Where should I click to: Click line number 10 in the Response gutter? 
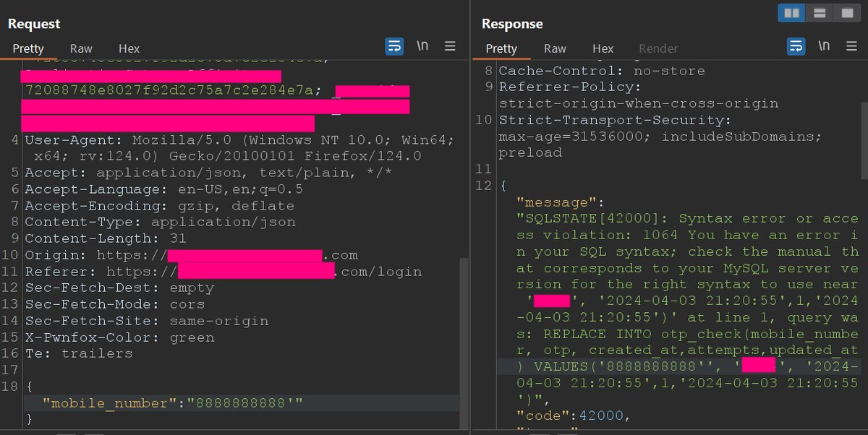click(482, 119)
